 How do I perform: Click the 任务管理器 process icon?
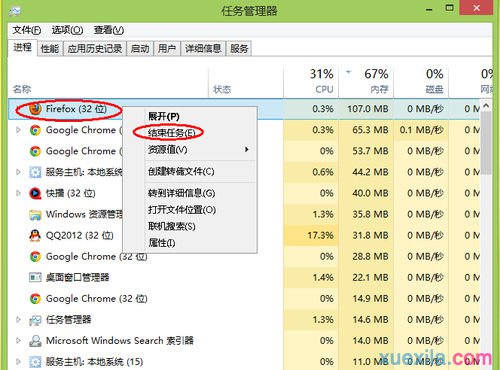click(35, 320)
